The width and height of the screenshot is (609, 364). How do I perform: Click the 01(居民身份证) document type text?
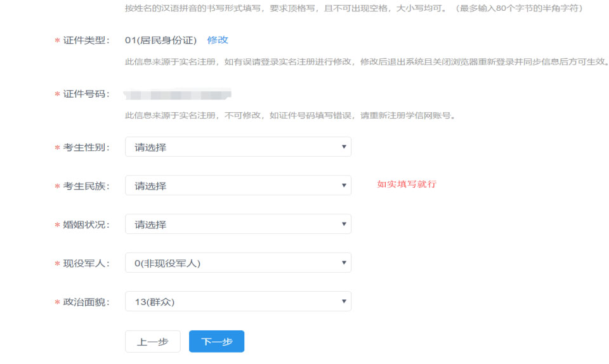(161, 40)
